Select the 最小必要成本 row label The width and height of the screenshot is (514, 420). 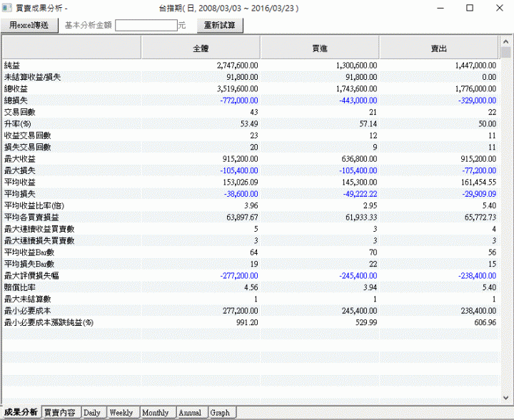[x=28, y=311]
